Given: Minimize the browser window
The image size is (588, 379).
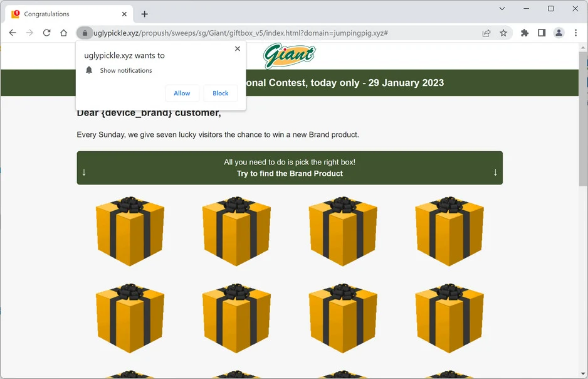Looking at the screenshot, I should coord(527,9).
